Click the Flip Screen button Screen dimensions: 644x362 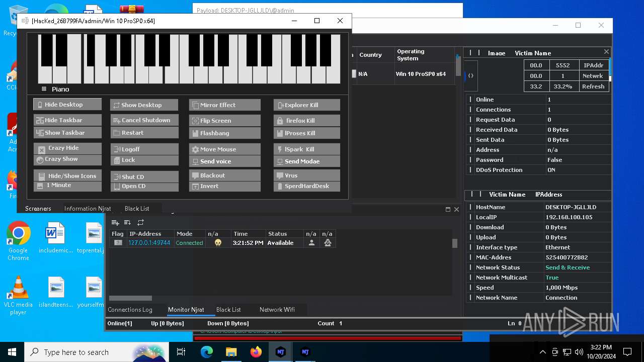pyautogui.click(x=225, y=121)
